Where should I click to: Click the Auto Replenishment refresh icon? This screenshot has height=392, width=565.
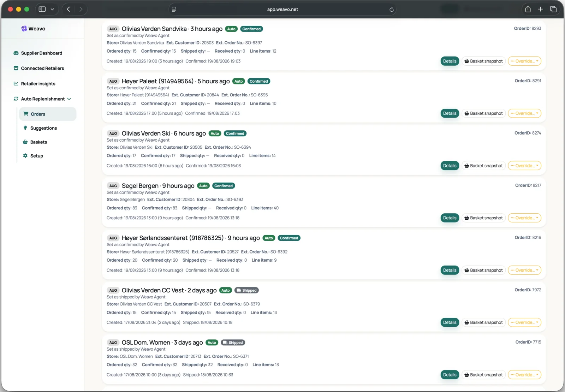16,99
